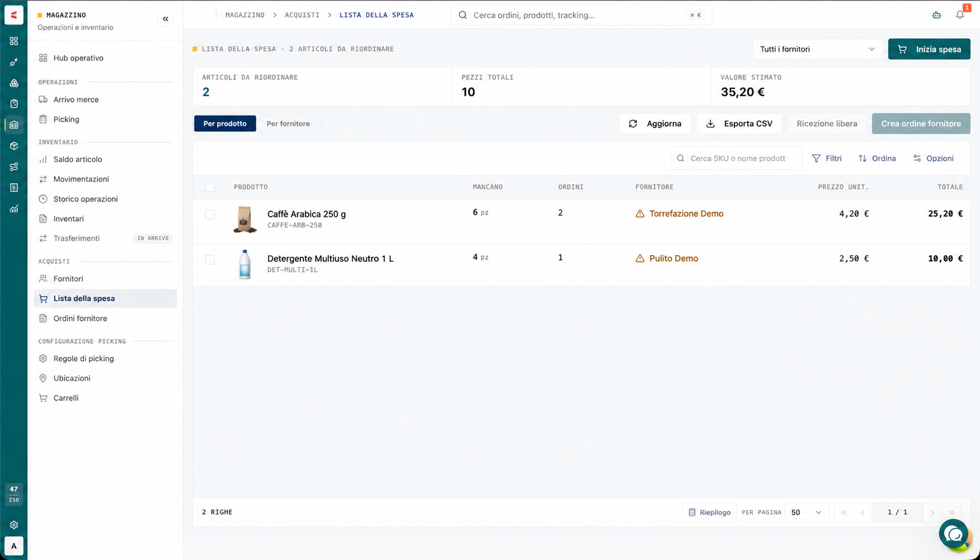
Task: Open the analytics chart icon in rail
Action: coord(14,209)
